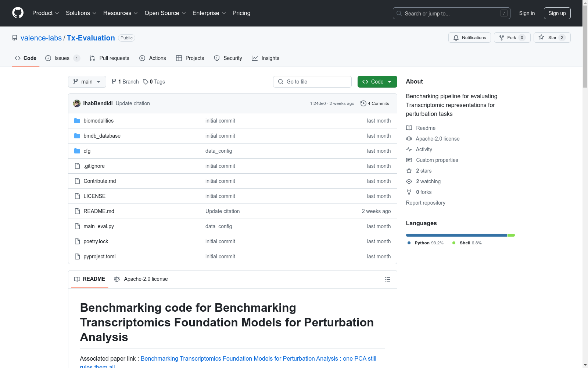The height and width of the screenshot is (368, 588).
Task: Click the pyproject.toml file icon
Action: point(77,256)
